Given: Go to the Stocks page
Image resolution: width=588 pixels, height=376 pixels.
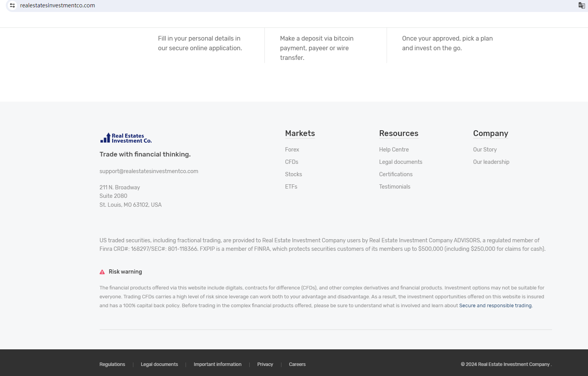Looking at the screenshot, I should tap(293, 174).
